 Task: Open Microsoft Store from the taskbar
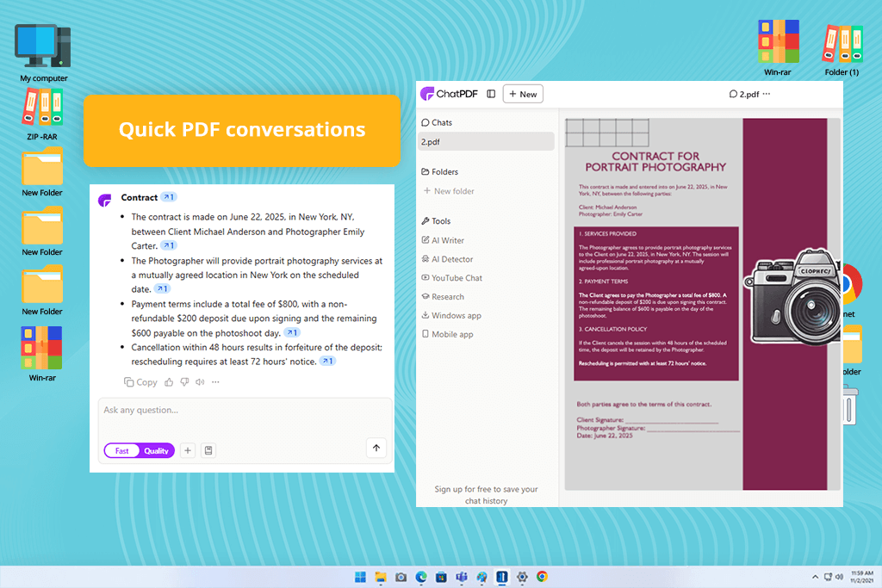442,577
